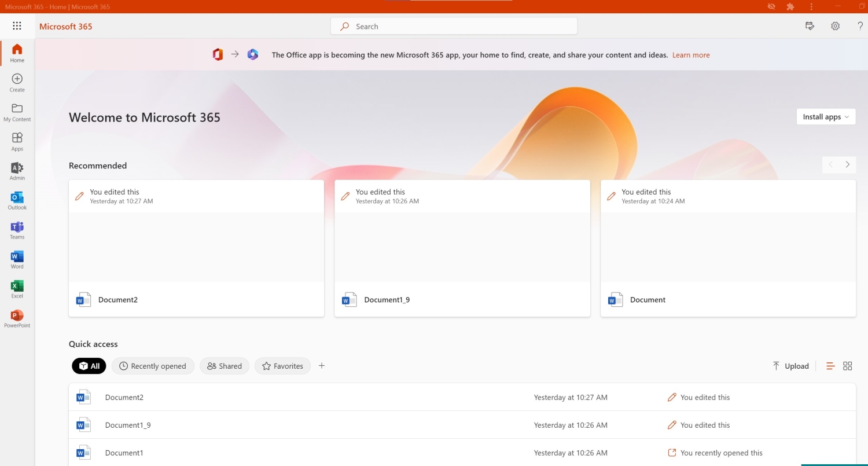Launch Outlook from the sidebar
Screen dimensions: 868x466
pos(17,201)
